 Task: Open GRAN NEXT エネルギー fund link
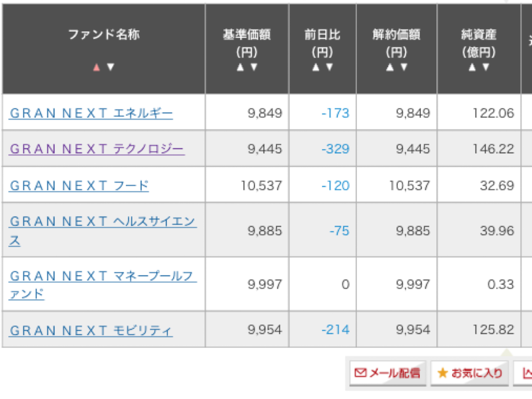pyautogui.click(x=91, y=113)
